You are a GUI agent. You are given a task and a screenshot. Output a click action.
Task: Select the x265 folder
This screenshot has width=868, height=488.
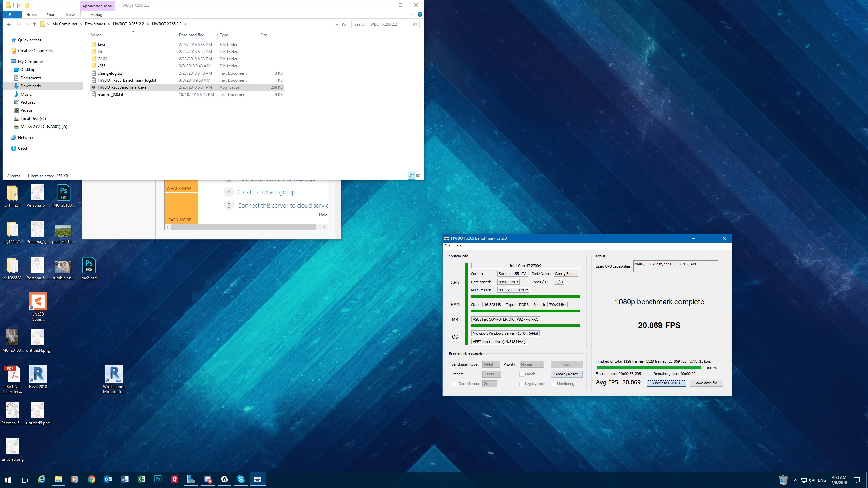click(x=186, y=66)
